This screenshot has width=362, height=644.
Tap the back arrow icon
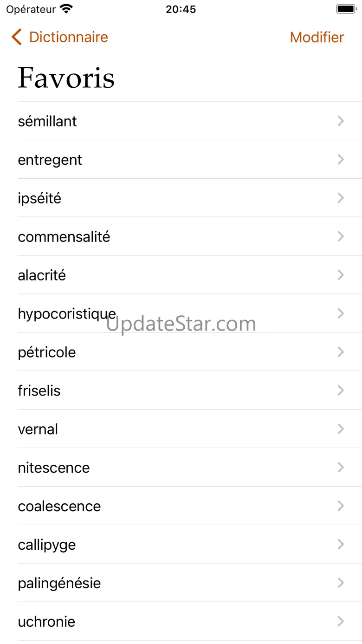pyautogui.click(x=17, y=37)
